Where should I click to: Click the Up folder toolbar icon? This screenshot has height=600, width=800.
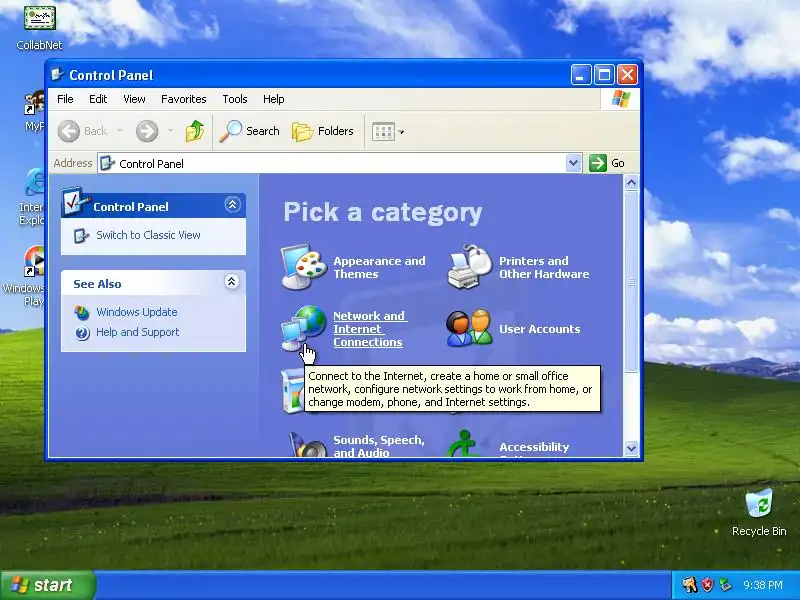(194, 131)
